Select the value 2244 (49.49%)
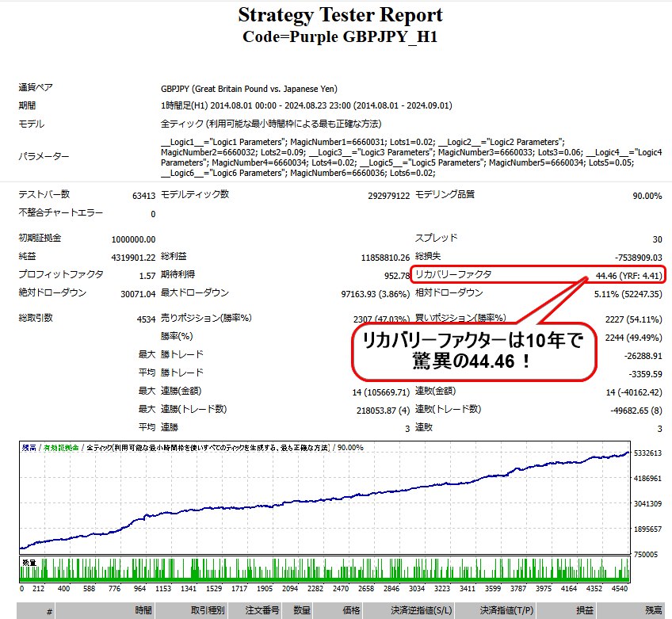 click(x=633, y=338)
